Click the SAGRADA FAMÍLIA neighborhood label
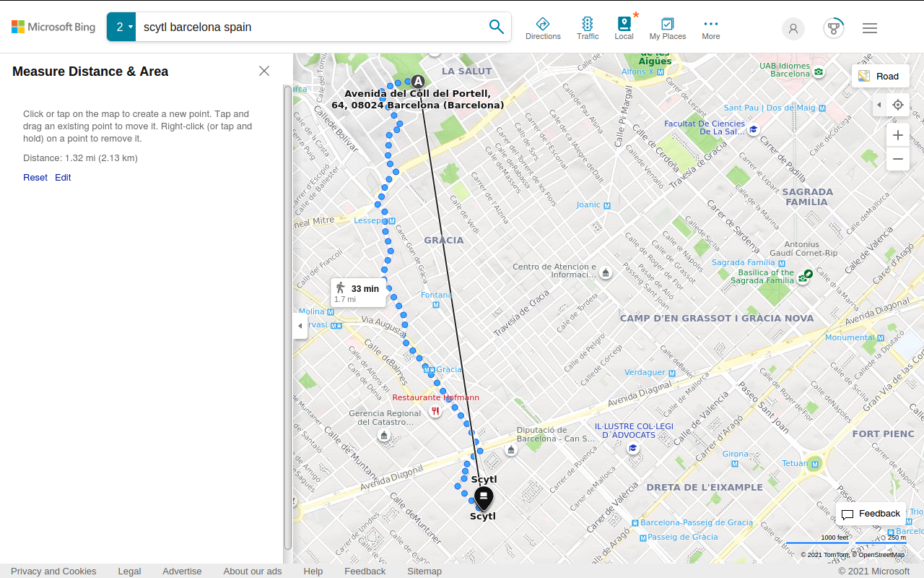 (808, 197)
